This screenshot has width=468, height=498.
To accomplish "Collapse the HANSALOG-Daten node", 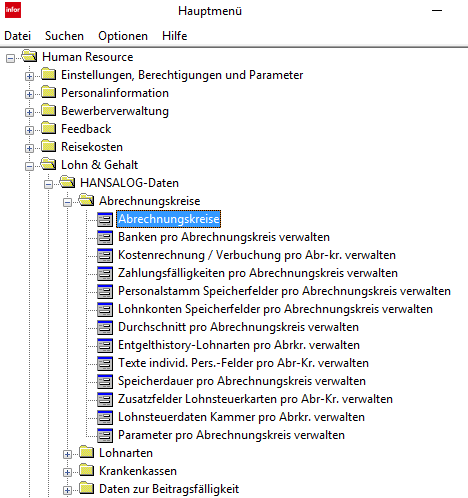I will click(49, 184).
